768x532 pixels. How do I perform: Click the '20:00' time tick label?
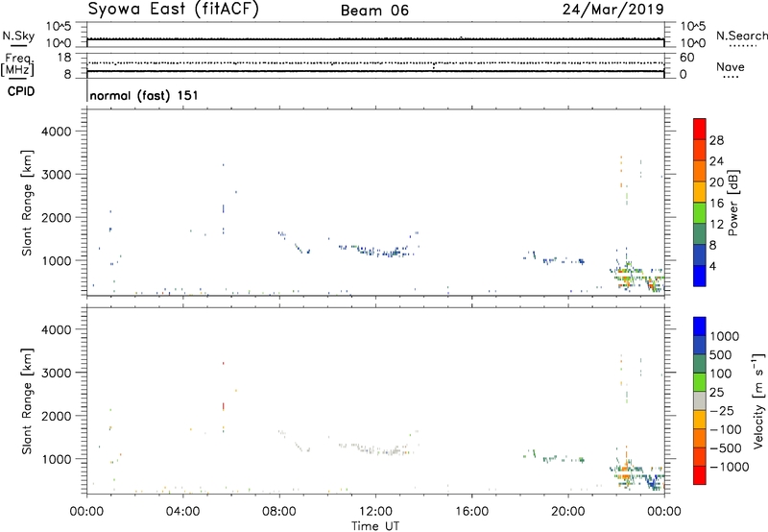click(x=568, y=512)
